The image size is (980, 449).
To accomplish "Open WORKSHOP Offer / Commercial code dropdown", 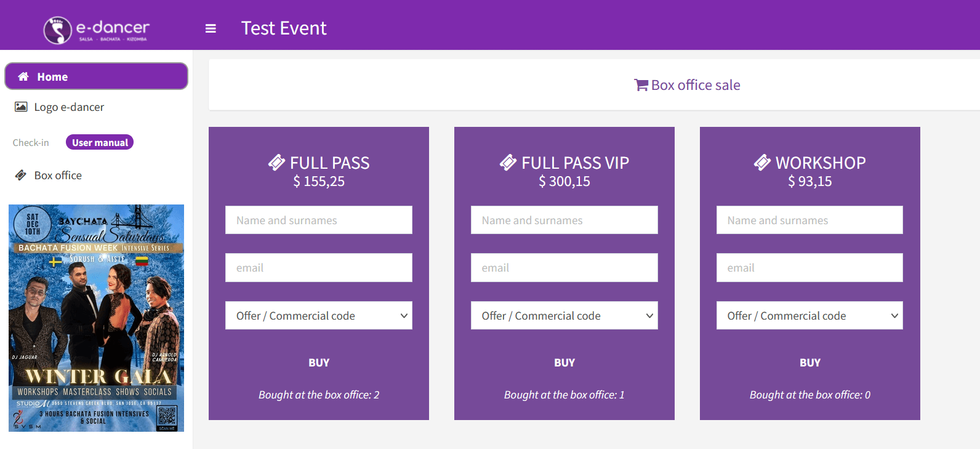I will (809, 315).
